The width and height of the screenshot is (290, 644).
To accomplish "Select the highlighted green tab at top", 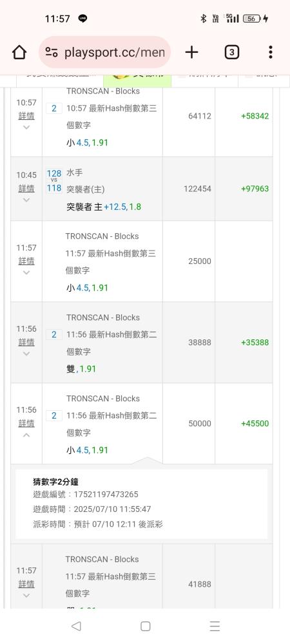I will 137,81.
